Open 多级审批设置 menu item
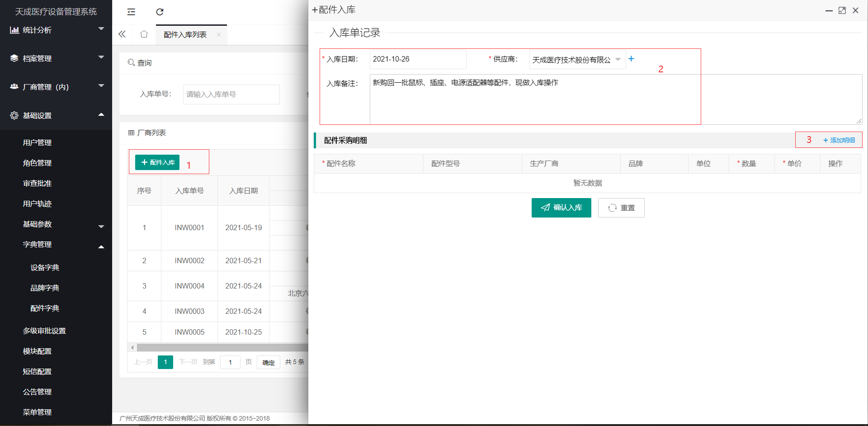 [44, 331]
